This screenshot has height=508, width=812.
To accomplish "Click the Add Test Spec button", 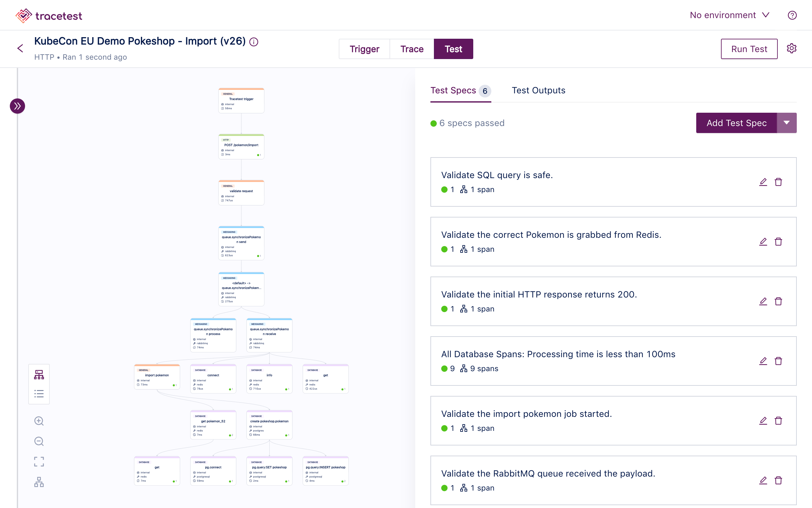I will (737, 123).
